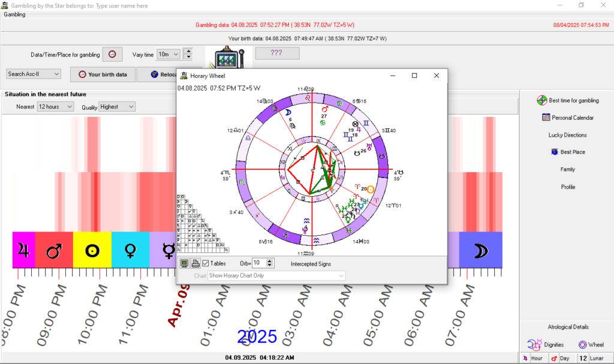Click the Moon blue planetary hour block

coord(480,250)
